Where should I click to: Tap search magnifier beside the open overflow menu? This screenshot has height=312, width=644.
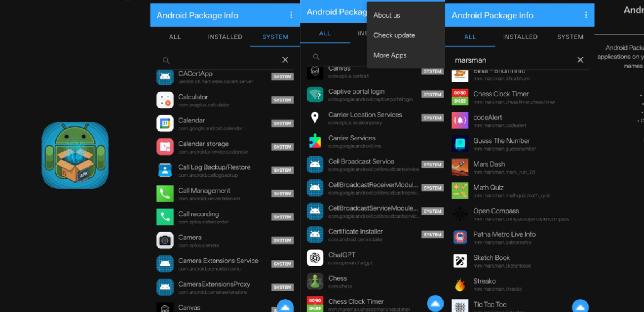point(316,57)
